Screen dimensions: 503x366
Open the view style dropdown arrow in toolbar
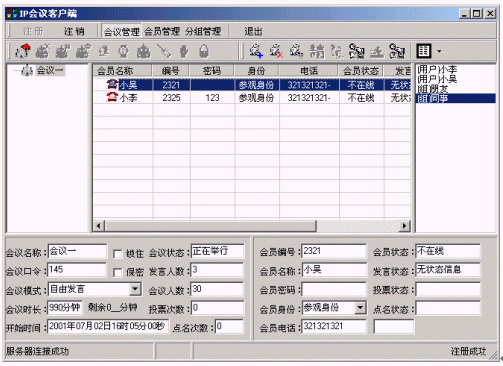[x=439, y=51]
